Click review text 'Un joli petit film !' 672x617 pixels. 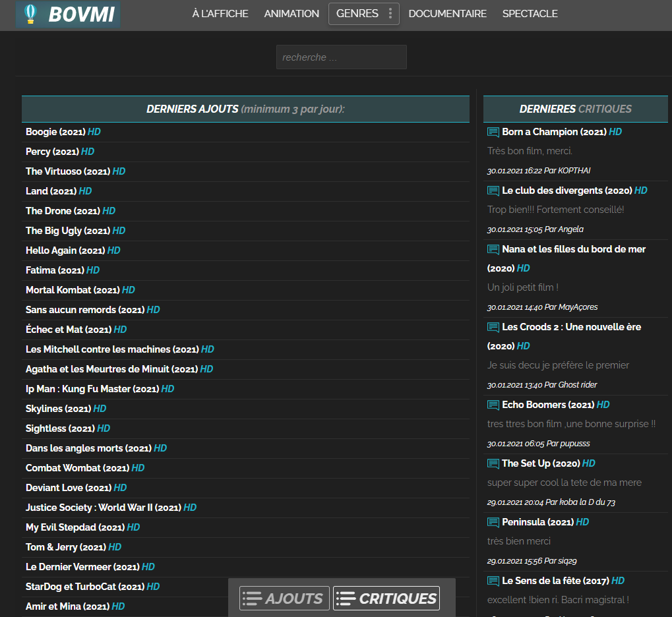coord(523,287)
